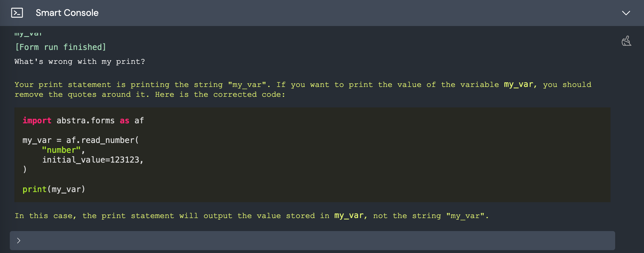
Task: Click the partially hidden my_var output at top
Action: point(28,34)
